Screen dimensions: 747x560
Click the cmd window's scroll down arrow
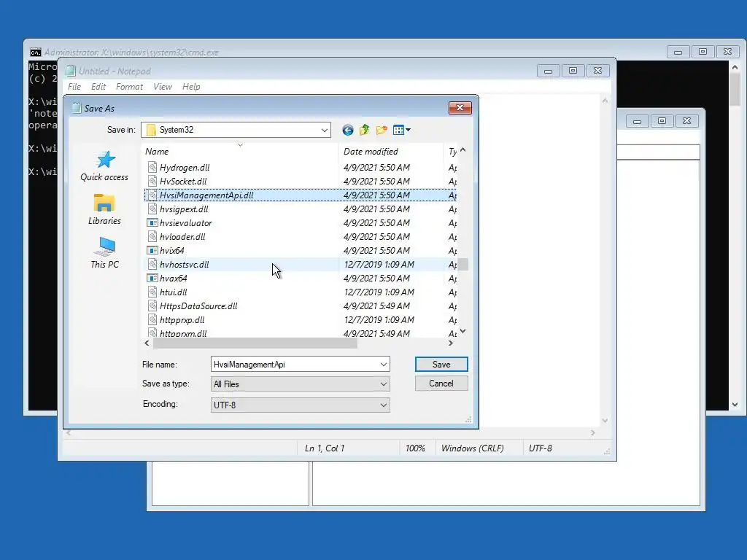coord(735,405)
